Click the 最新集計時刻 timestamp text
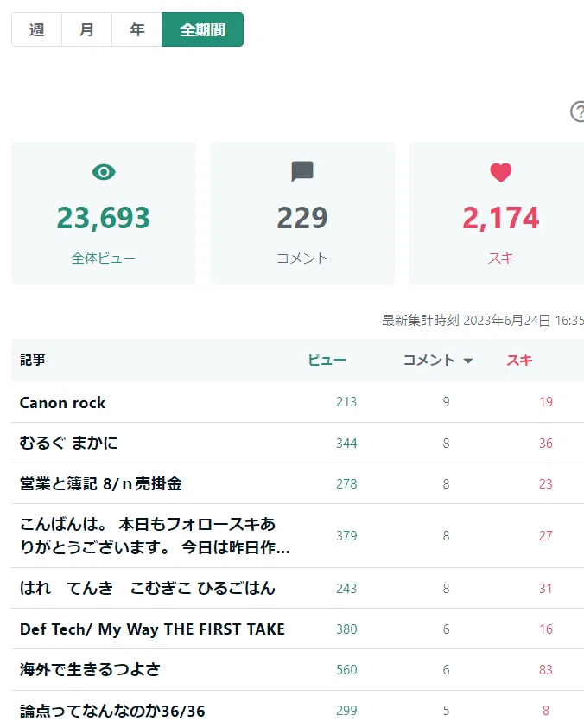This screenshot has height=728, width=584. 483,321
